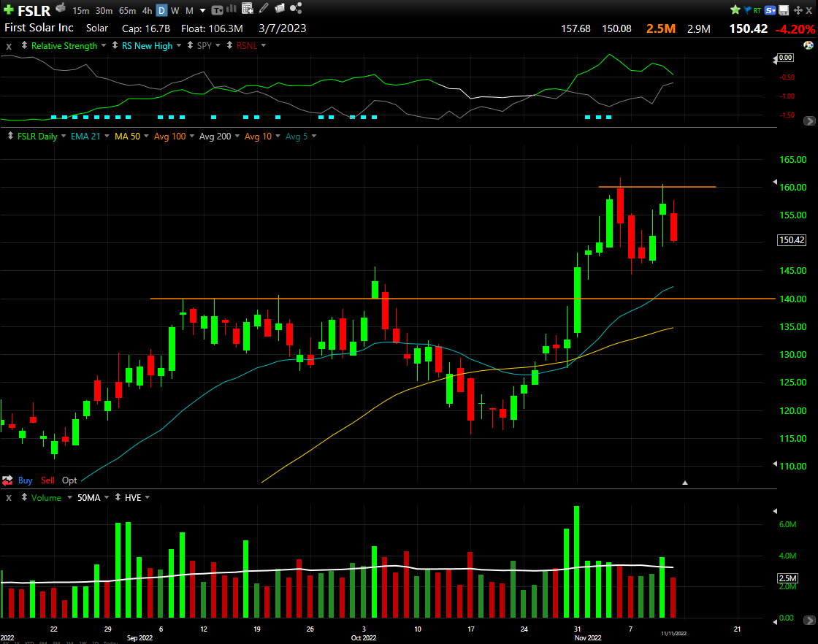
Task: Click the Sell link
Action: pyautogui.click(x=47, y=480)
